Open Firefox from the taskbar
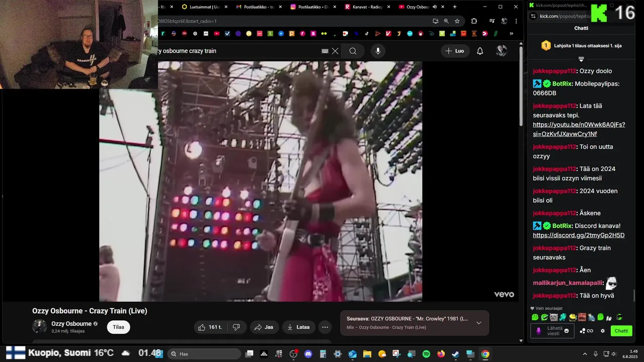 pos(441,354)
